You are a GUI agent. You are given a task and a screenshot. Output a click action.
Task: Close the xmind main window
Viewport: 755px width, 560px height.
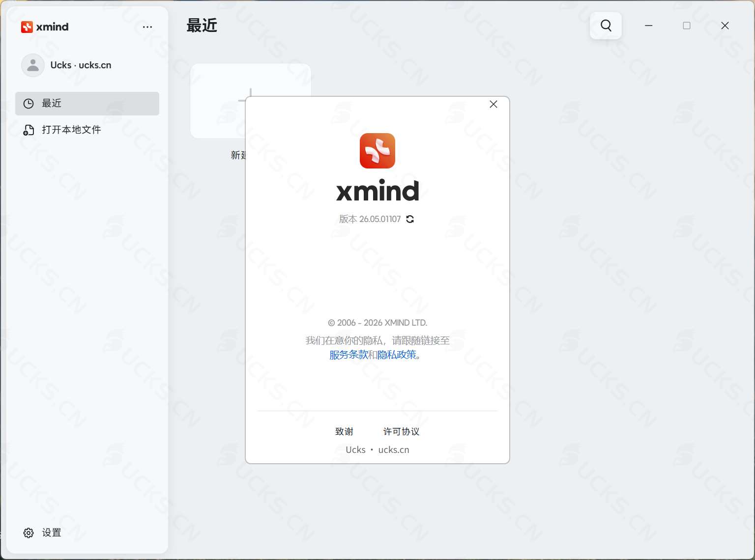[725, 26]
